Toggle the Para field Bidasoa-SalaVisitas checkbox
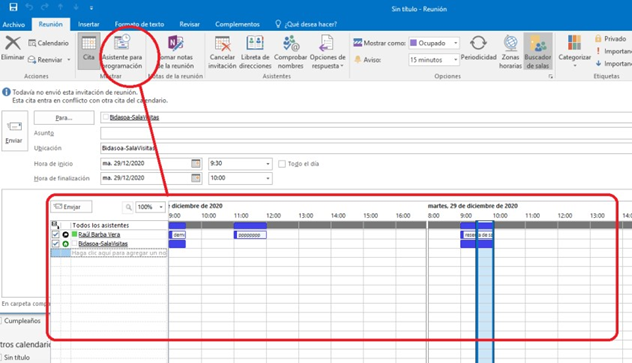 pos(106,117)
